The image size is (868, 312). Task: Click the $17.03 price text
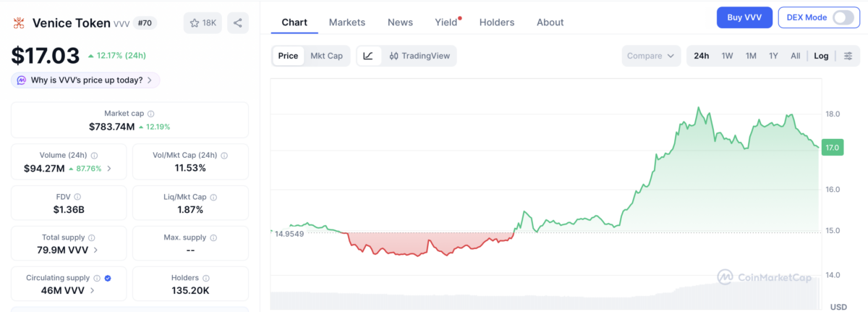(45, 56)
